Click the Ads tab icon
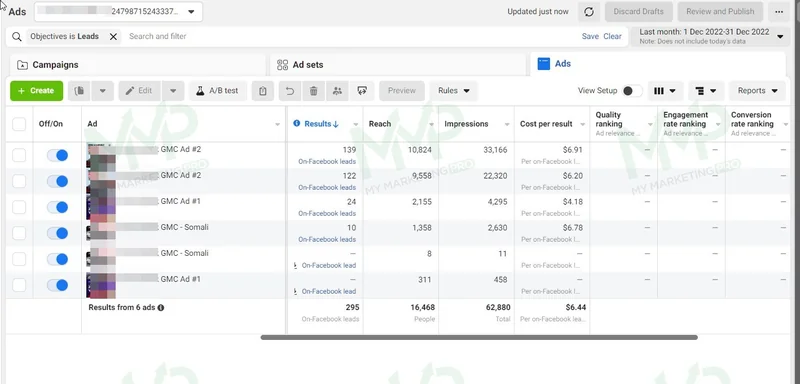 544,64
